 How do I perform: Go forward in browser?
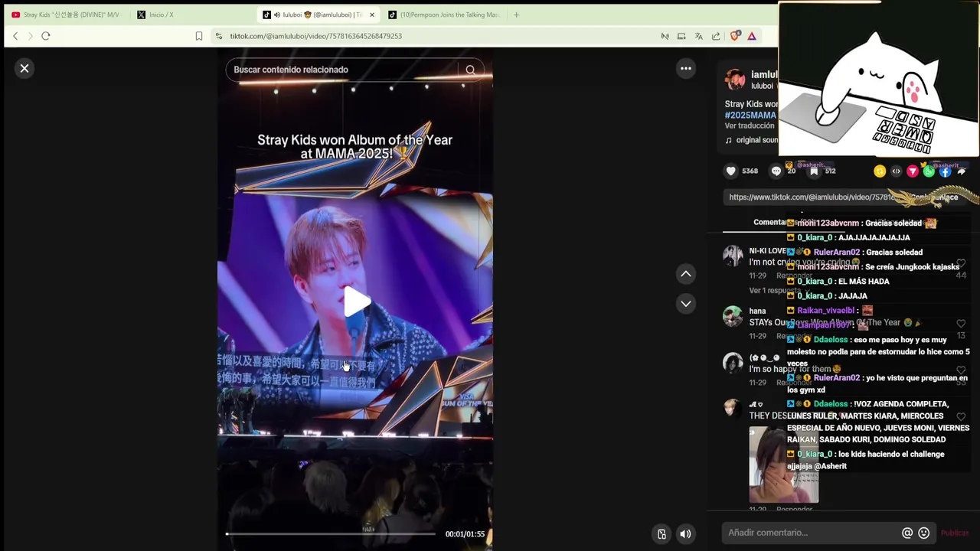pyautogui.click(x=30, y=36)
